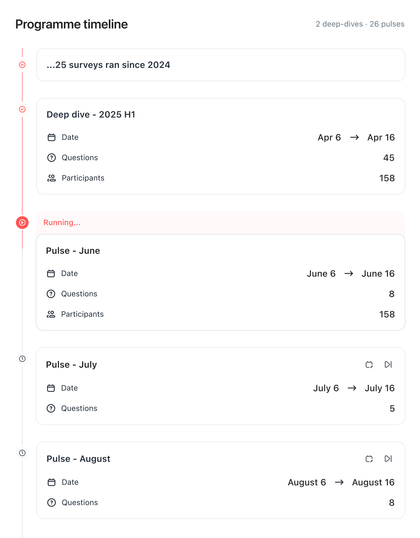Viewport: 420px width, 538px height.
Task: Select the Pulse - July title
Action: click(71, 364)
